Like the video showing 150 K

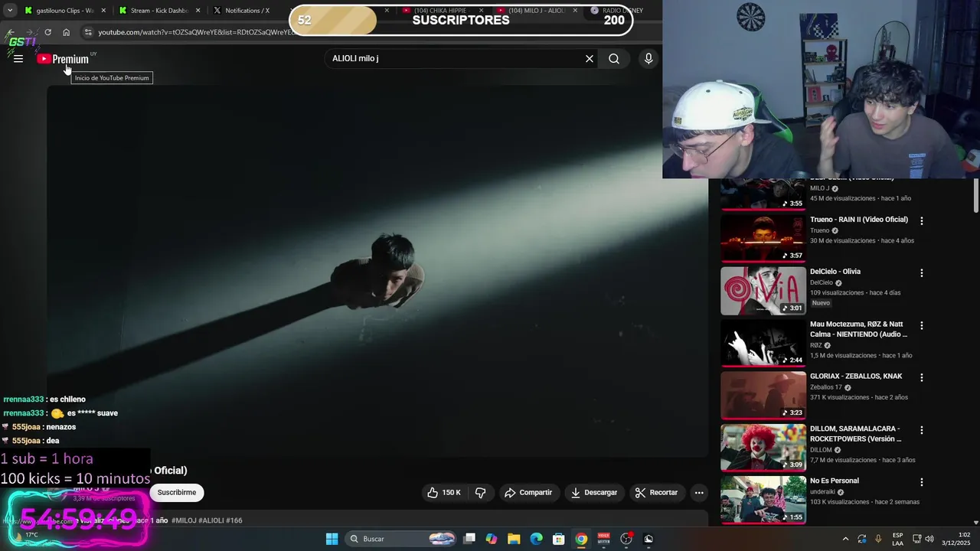tap(444, 493)
